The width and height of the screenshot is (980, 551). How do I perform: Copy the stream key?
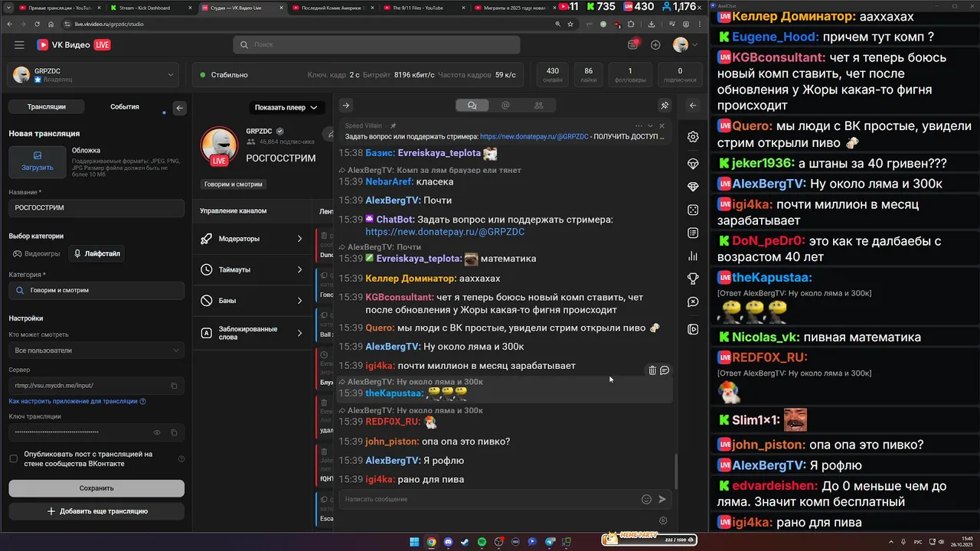pos(174,432)
